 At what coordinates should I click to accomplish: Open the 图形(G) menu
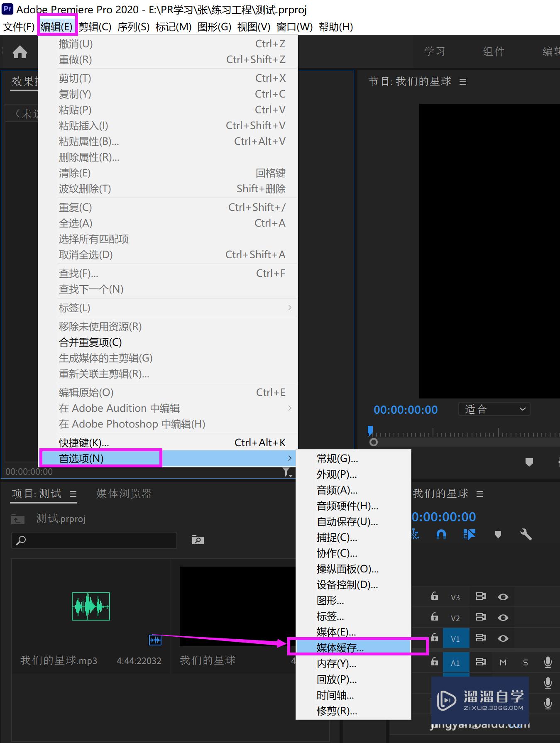[x=214, y=27]
